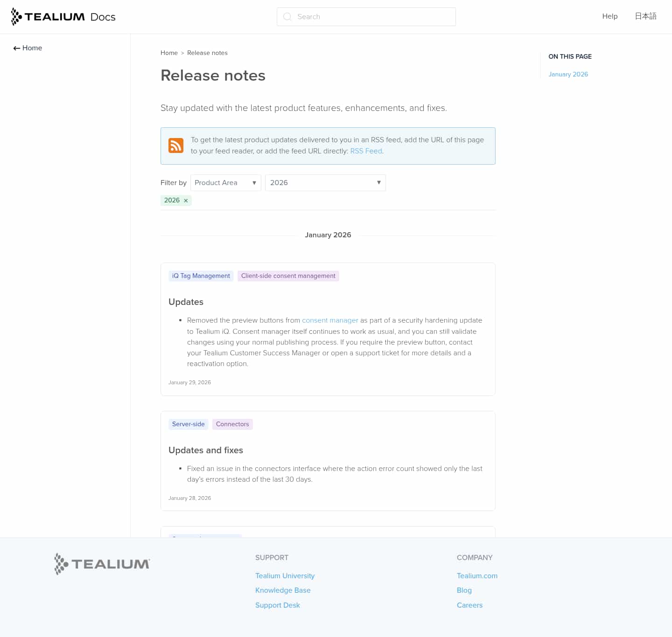The image size is (672, 637).
Task: Click the orange RSS feed icon
Action: click(176, 145)
